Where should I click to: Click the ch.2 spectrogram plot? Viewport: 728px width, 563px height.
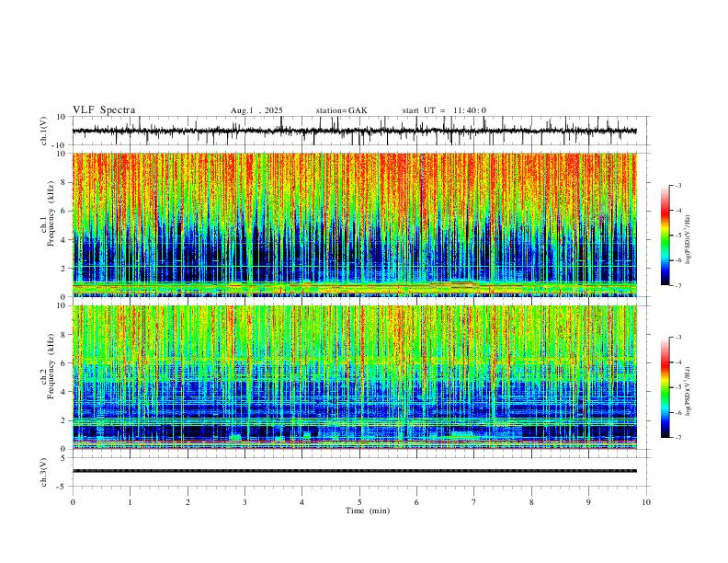pyautogui.click(x=355, y=377)
